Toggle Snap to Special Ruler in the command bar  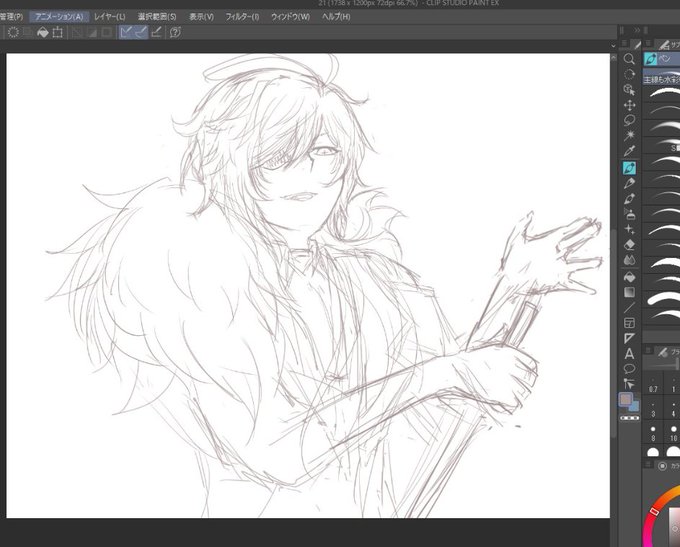(141, 32)
